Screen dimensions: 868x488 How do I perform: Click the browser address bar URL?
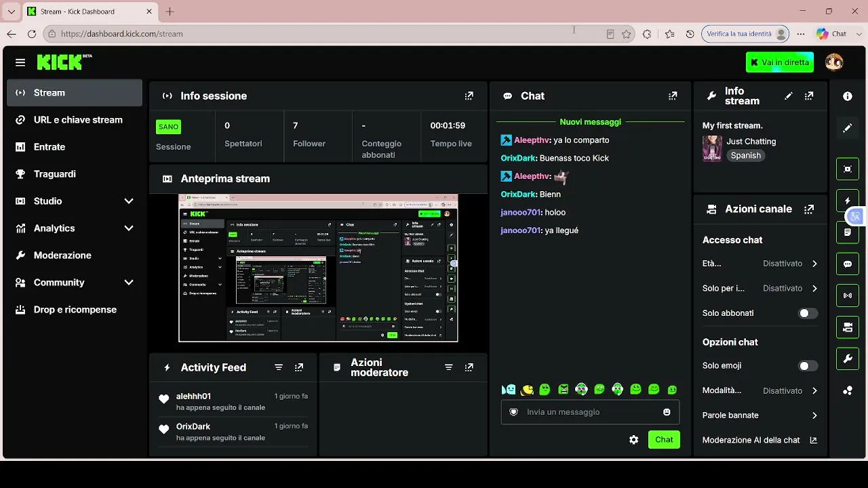pos(122,34)
